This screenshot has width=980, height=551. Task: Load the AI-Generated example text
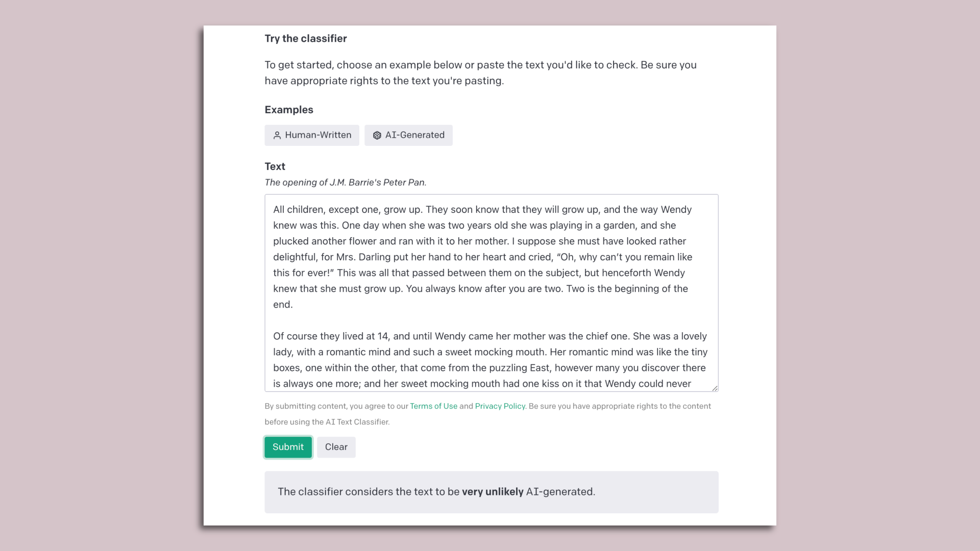tap(408, 135)
